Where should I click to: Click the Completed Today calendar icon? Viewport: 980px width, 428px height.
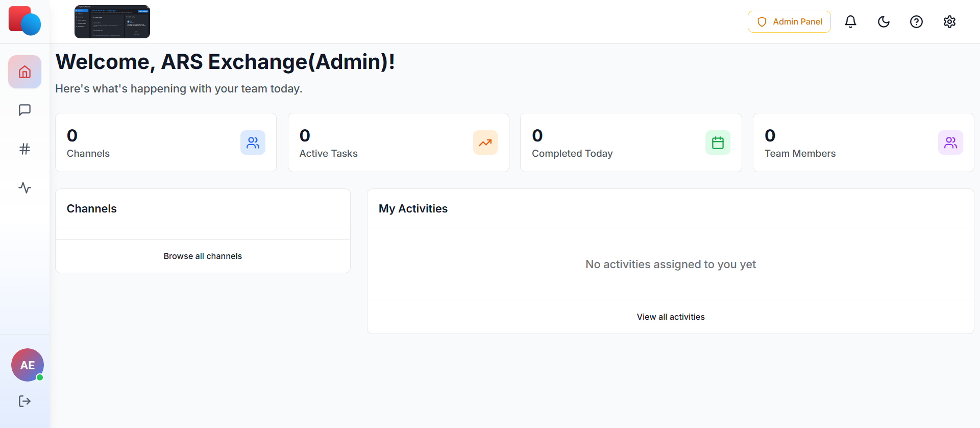[718, 142]
